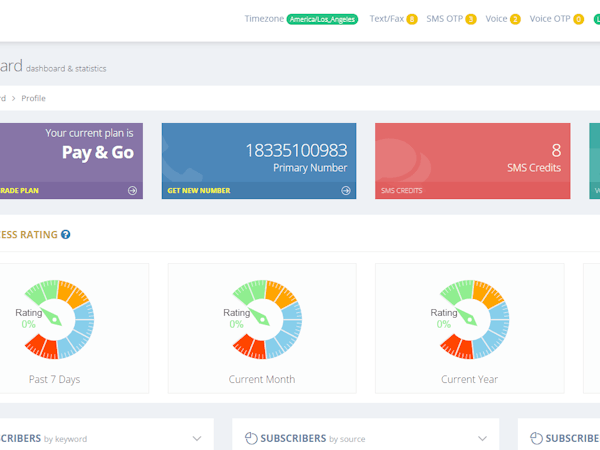Click the Get New Number arrow icon
600x450 pixels.
point(346,191)
